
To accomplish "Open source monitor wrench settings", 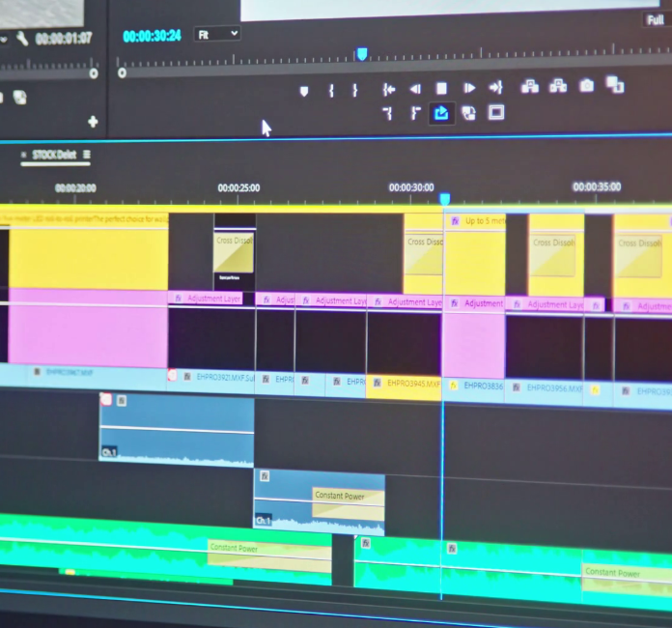I will coord(22,39).
